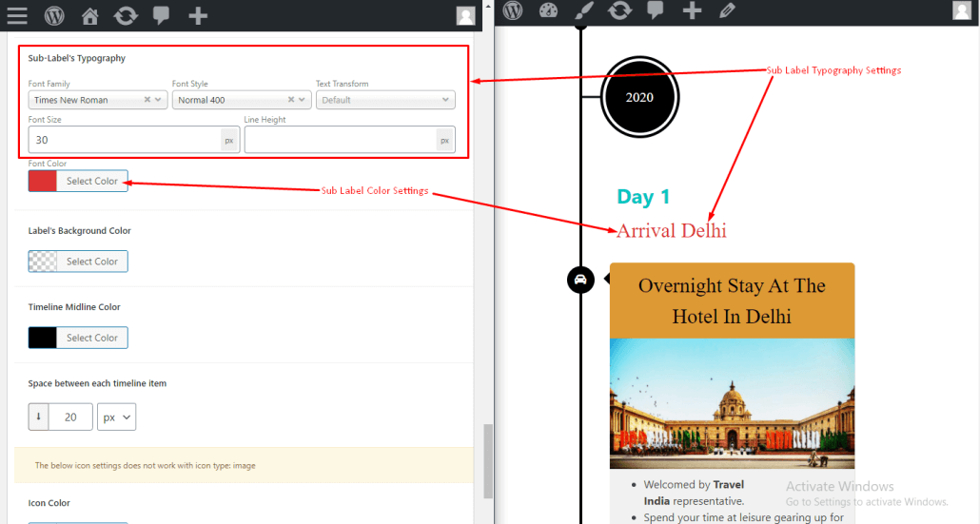Click the home icon in left admin bar
This screenshot has height=524, width=980.
tap(89, 15)
